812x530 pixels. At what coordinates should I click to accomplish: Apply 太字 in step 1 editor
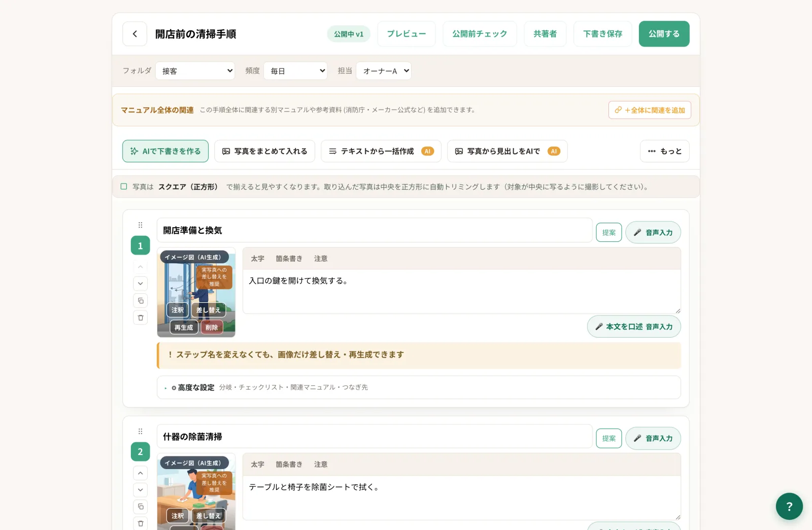pos(258,259)
